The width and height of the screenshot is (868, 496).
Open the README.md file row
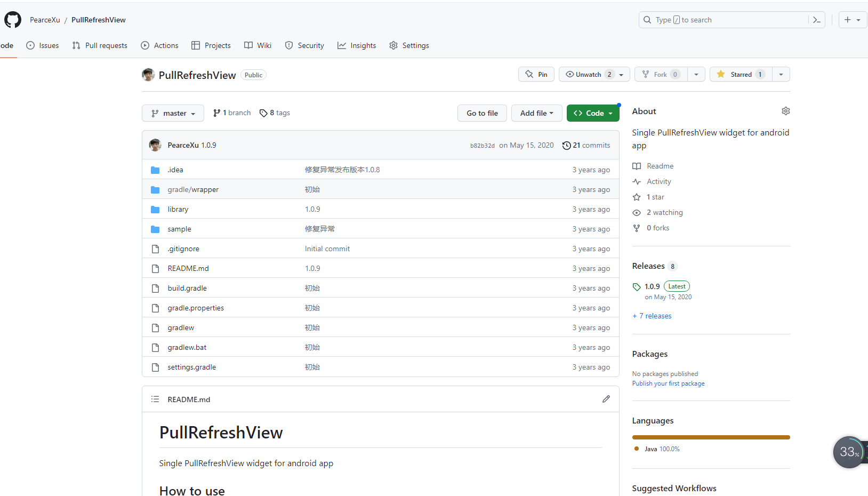[x=381, y=268]
